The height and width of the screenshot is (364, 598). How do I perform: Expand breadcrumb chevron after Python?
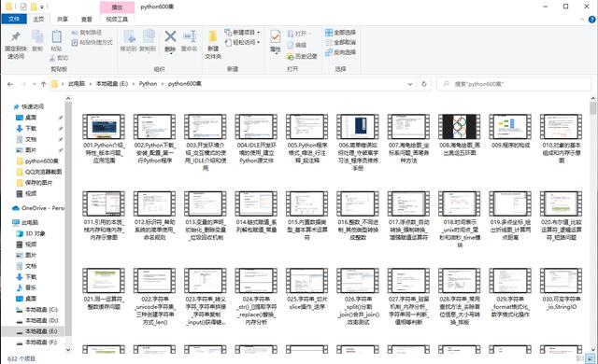(163, 84)
